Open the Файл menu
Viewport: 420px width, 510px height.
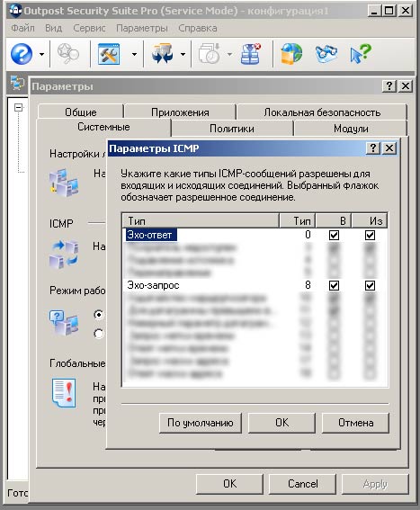[x=22, y=28]
